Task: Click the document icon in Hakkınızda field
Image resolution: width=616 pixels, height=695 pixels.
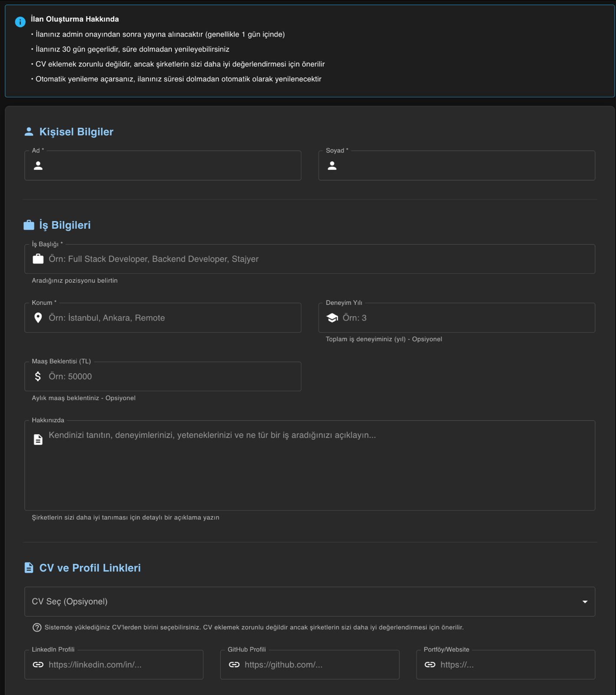Action: click(38, 440)
